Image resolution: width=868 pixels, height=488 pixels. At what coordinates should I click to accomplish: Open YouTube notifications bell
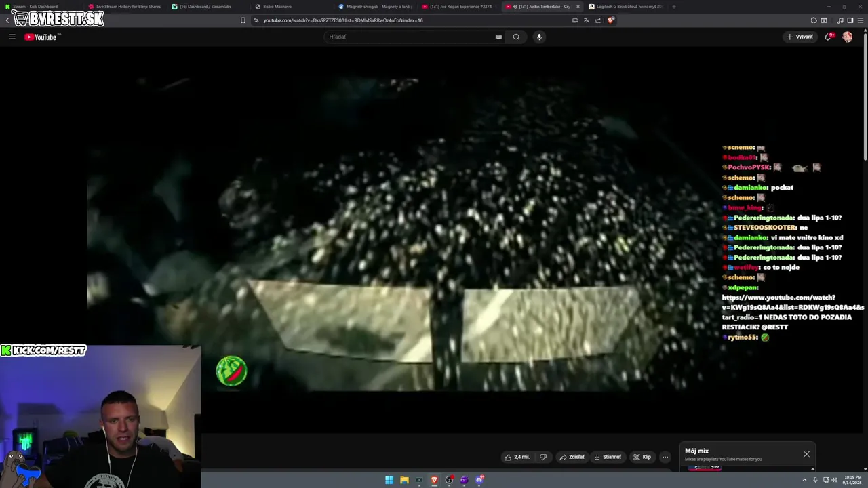pos(828,37)
